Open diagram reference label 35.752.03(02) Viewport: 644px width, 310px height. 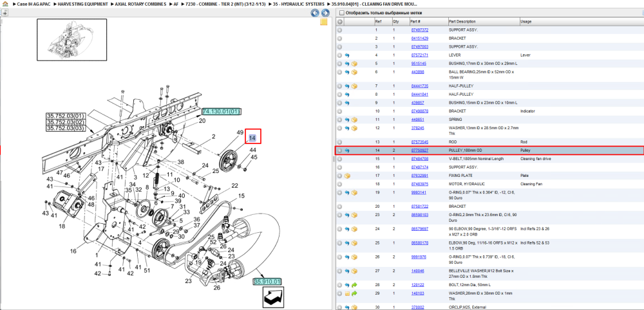pyautogui.click(x=66, y=122)
